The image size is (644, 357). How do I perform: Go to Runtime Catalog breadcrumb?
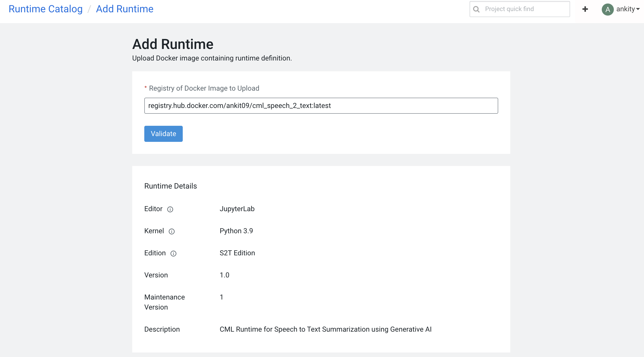point(45,9)
